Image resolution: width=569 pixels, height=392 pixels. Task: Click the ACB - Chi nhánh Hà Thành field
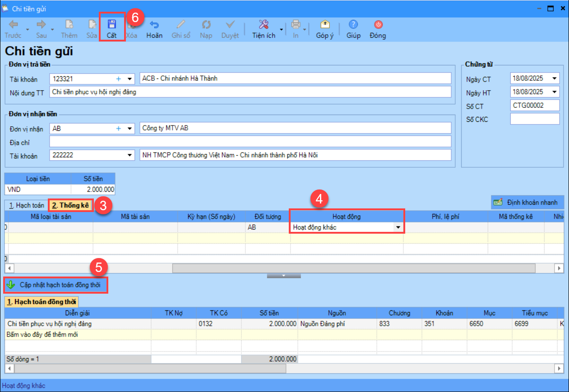(296, 78)
